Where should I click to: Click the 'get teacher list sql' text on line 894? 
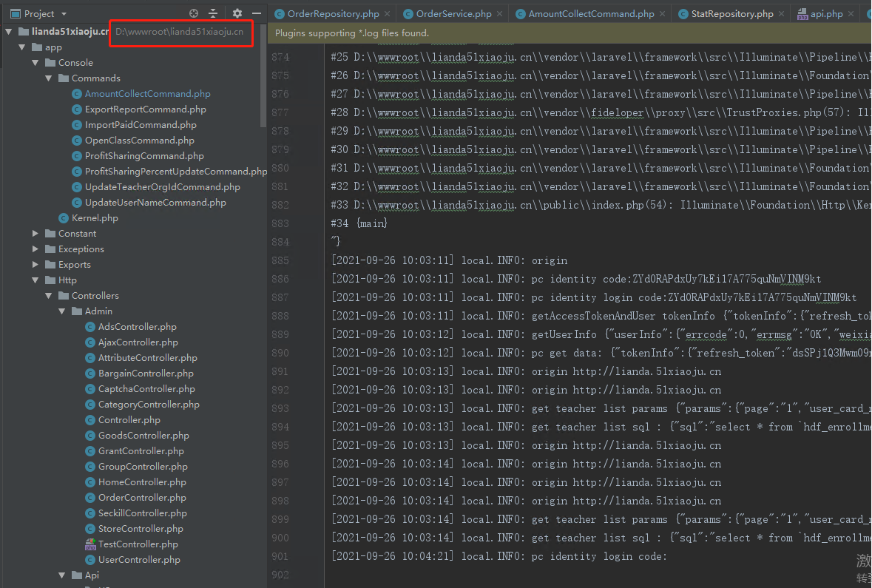[x=591, y=428]
